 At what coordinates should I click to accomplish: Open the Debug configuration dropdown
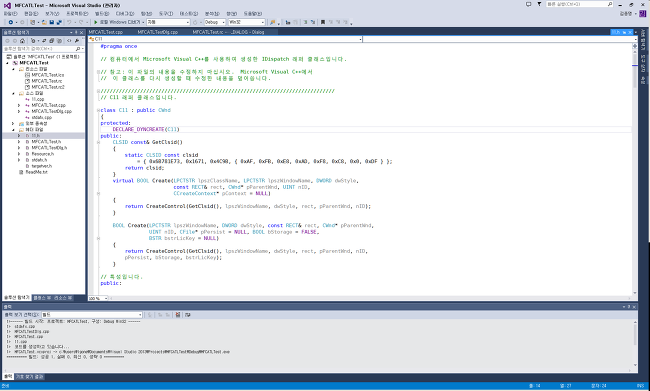[x=214, y=22]
